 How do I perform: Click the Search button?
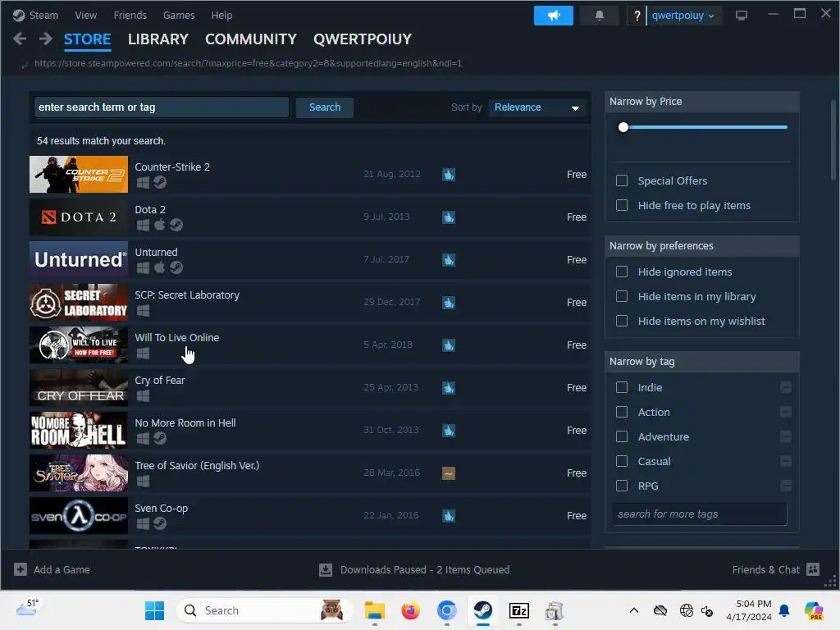pyautogui.click(x=325, y=107)
